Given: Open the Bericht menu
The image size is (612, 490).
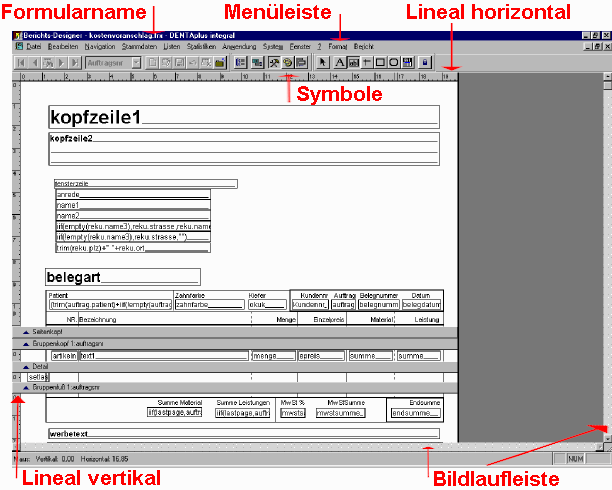Looking at the screenshot, I should pyautogui.click(x=364, y=46).
